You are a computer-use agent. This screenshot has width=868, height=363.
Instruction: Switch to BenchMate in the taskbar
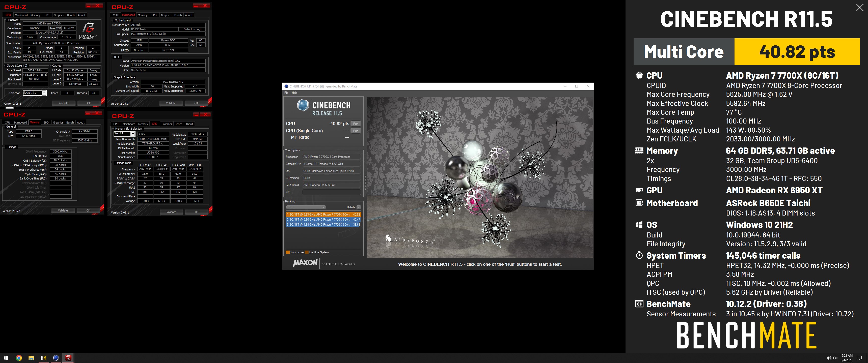coord(43,358)
